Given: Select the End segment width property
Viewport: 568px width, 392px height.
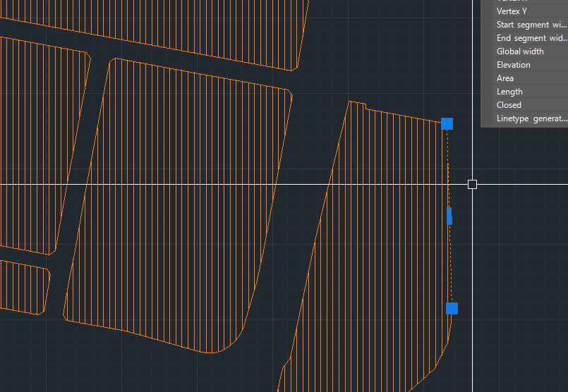Looking at the screenshot, I should coord(531,38).
